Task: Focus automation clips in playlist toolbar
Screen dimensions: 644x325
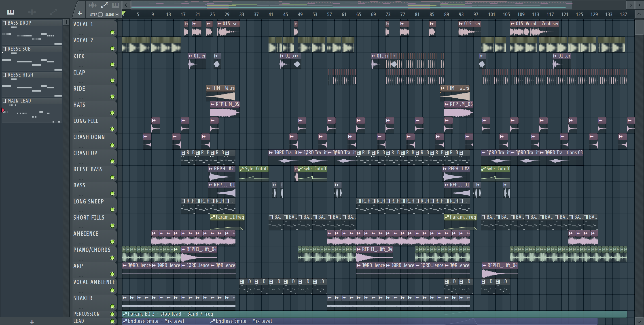Action: click(104, 5)
